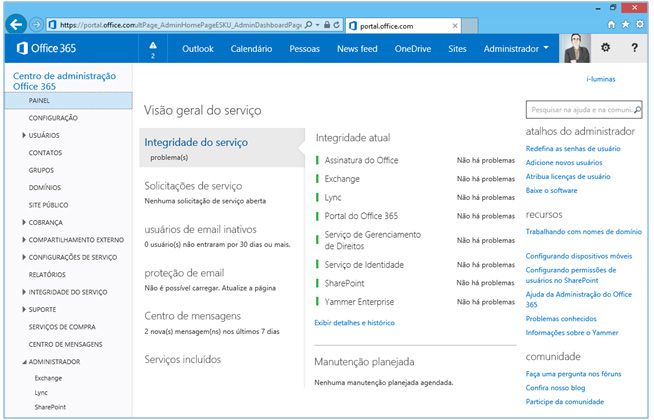
Task: Click Baixe o software link
Action: [551, 191]
